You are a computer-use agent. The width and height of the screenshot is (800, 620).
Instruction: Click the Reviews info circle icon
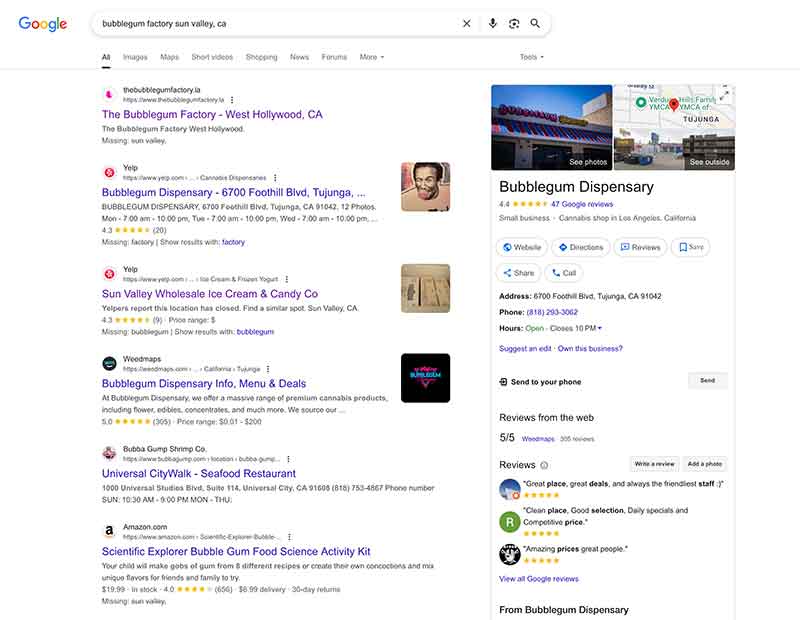point(544,465)
